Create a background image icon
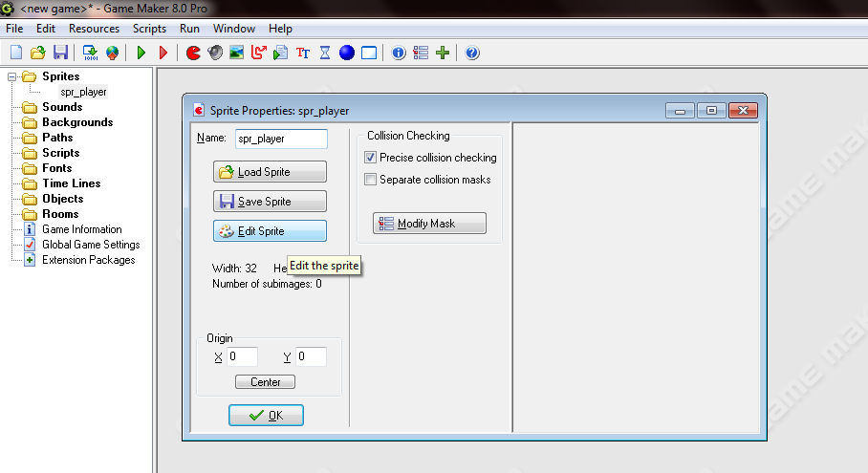 tap(236, 53)
